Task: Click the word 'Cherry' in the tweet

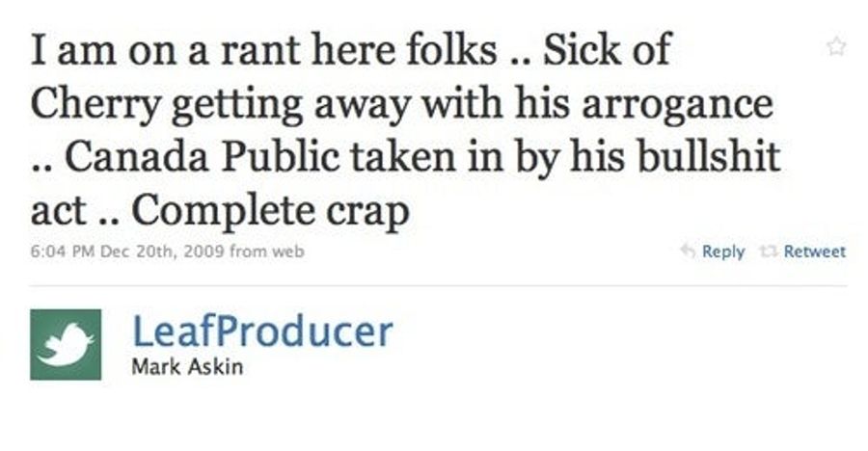Action: click(x=96, y=105)
